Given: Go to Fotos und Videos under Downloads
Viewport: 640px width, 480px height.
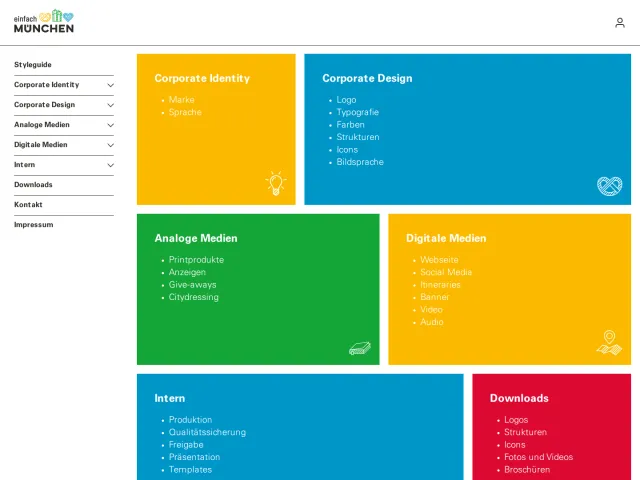Looking at the screenshot, I should [538, 457].
